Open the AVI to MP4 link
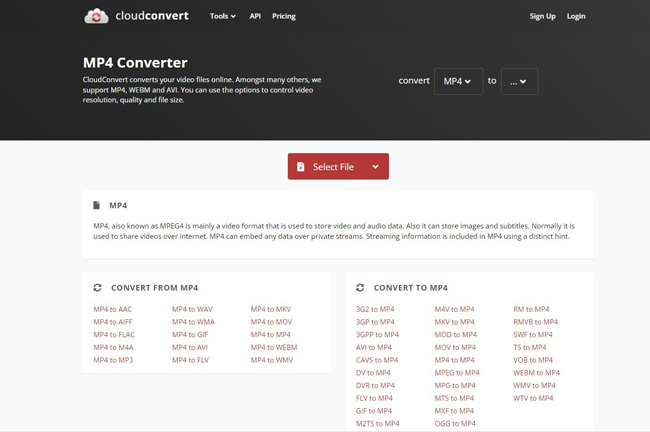Screen dimensions: 650x432 pos(374,347)
